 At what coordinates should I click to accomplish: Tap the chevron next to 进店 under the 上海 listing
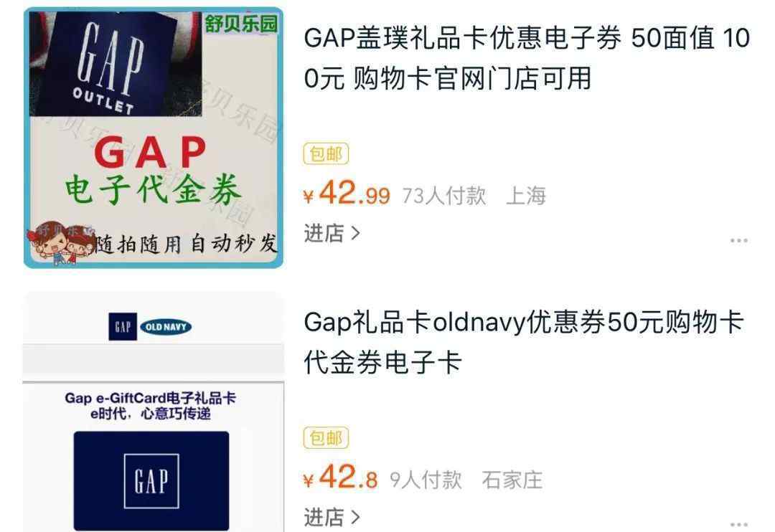tap(355, 232)
